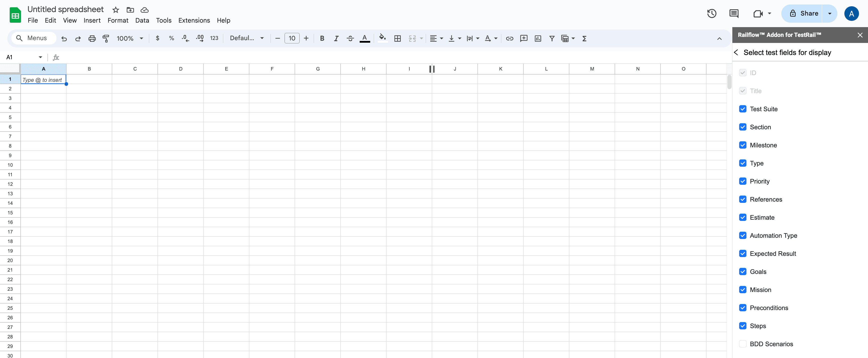Search the Menus box
Screen dimensions: 868x358
click(34, 38)
